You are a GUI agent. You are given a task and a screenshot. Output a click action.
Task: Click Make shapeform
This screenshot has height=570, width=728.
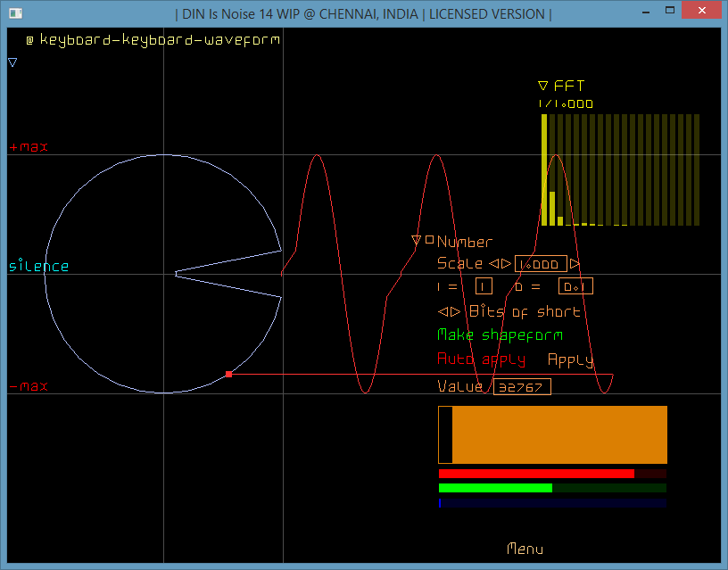500,335
